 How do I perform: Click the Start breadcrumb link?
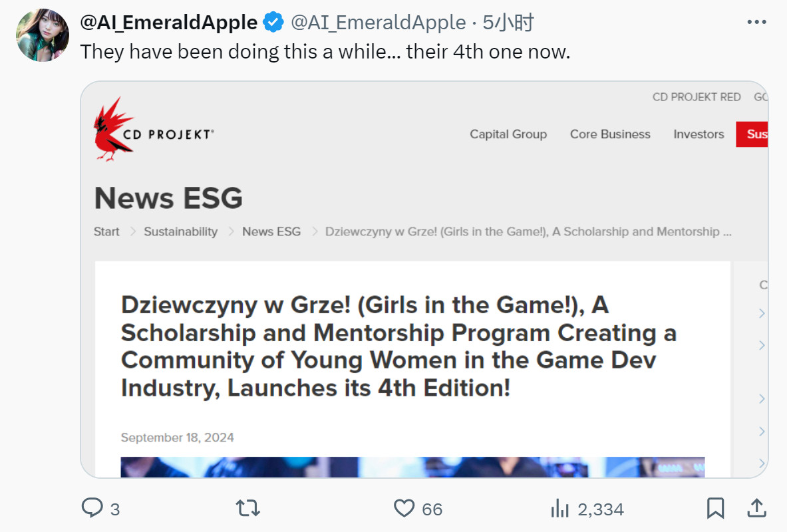[106, 231]
